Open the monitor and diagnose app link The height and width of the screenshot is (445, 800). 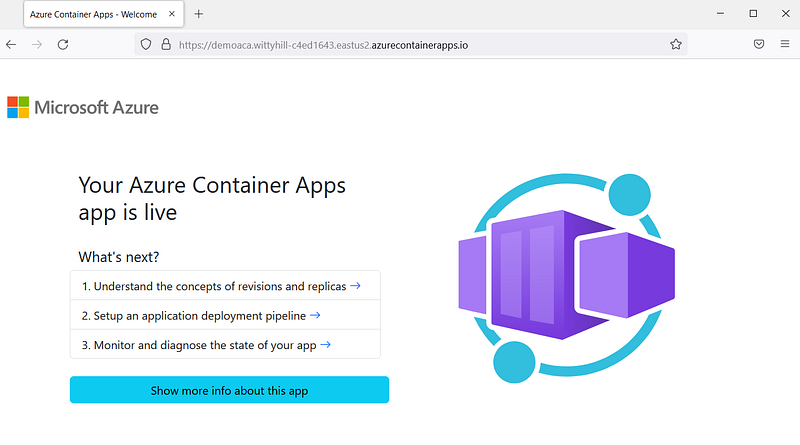tap(225, 345)
